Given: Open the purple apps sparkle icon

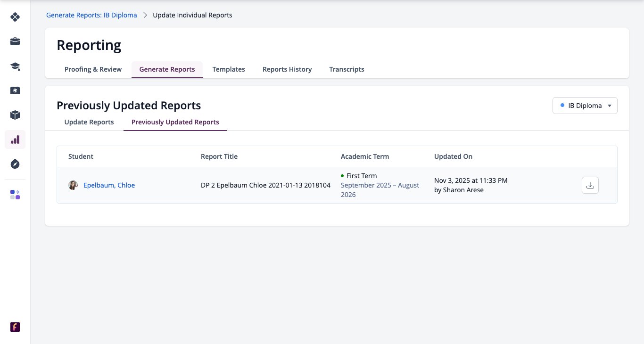Looking at the screenshot, I should coord(15,195).
